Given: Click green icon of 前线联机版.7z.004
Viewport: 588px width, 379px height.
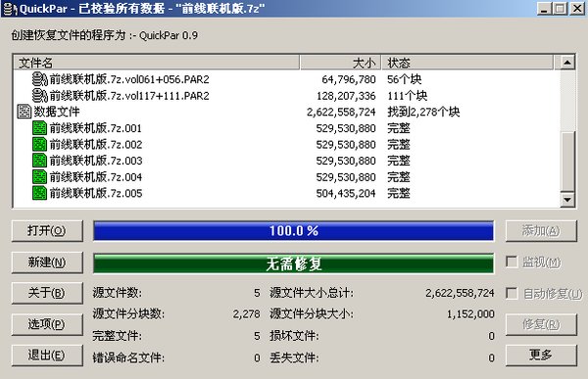Looking at the screenshot, I should tap(39, 177).
